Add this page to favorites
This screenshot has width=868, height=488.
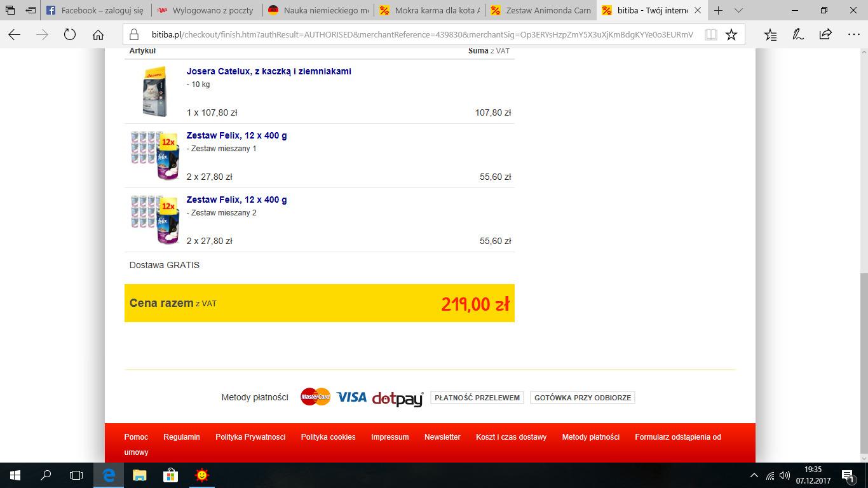coord(731,35)
